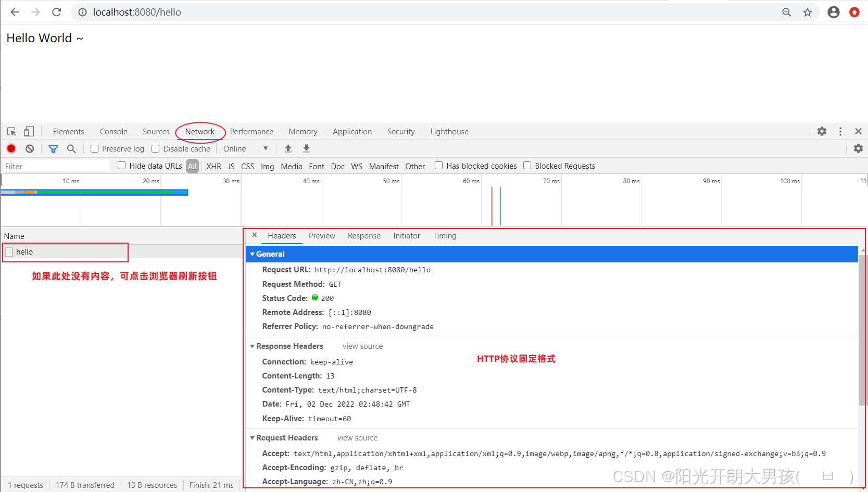
Task: Go forward using browser forward arrow
Action: click(35, 12)
